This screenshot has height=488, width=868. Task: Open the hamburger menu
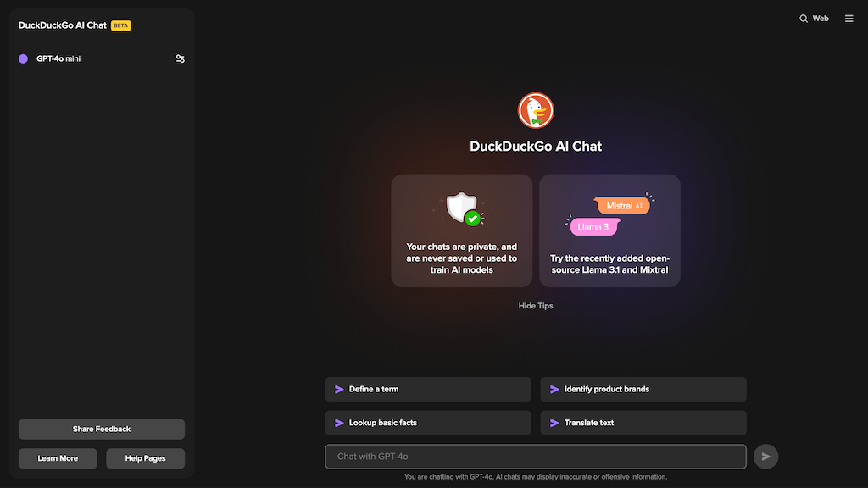point(849,18)
